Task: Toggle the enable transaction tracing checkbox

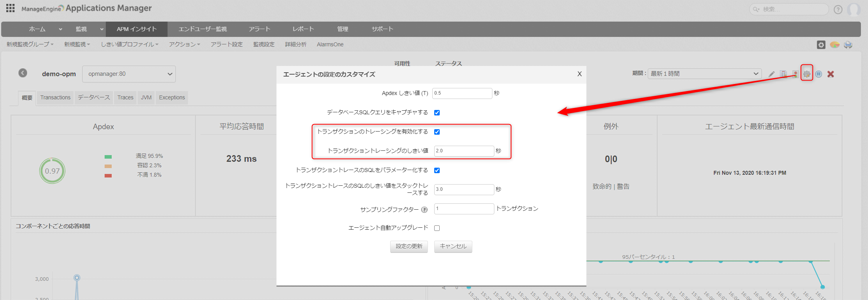Action: point(437,132)
